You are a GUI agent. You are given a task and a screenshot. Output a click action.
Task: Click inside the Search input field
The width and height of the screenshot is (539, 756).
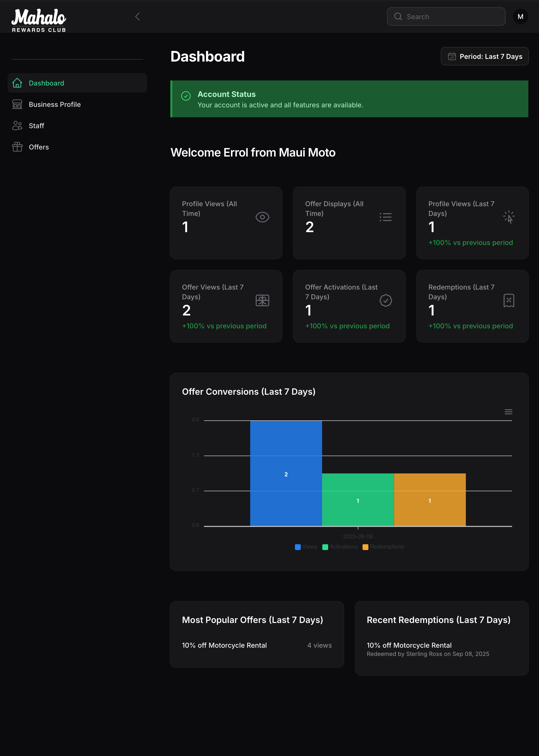[446, 16]
